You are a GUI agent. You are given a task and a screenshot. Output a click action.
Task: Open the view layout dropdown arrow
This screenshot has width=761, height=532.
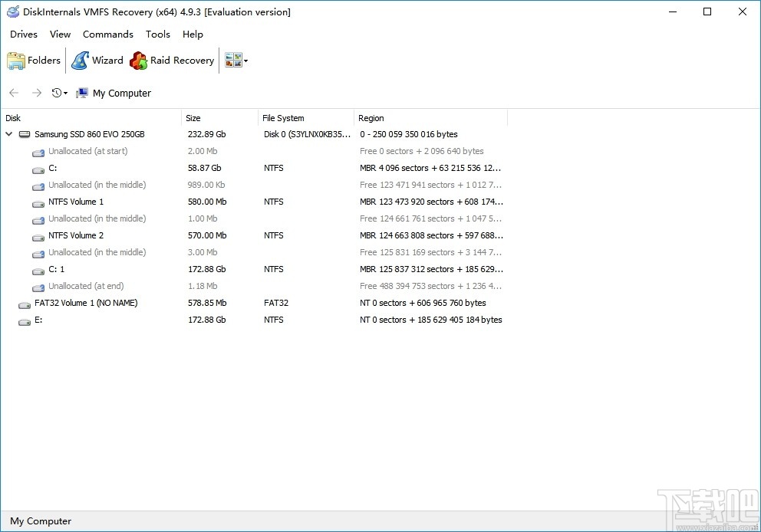(x=245, y=60)
